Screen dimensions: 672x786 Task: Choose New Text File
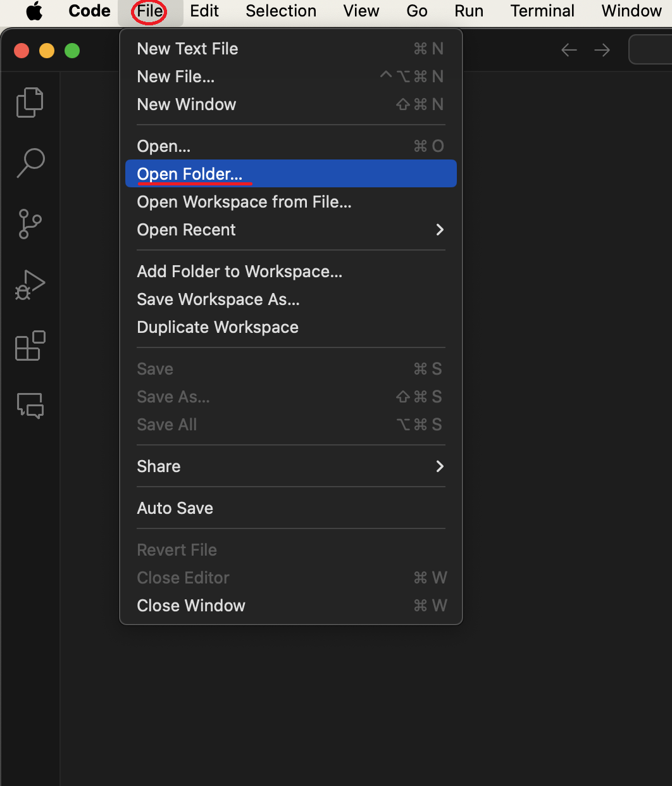click(291, 49)
